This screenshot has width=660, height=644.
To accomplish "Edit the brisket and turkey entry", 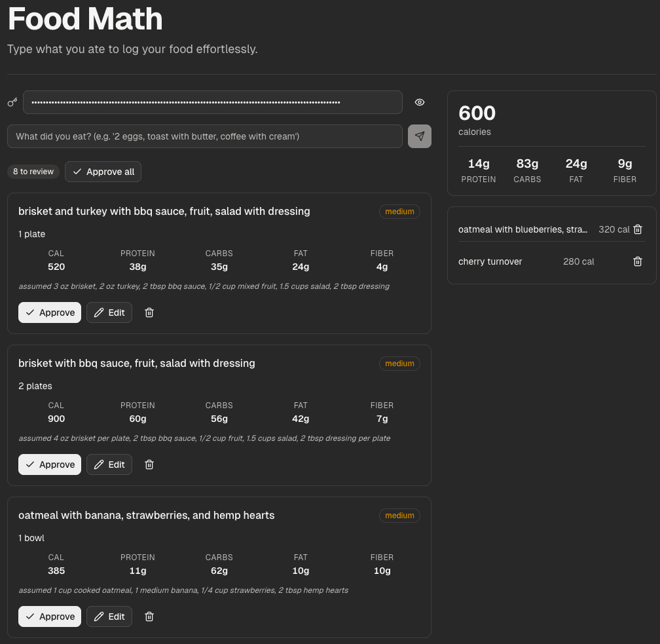I will click(x=109, y=313).
